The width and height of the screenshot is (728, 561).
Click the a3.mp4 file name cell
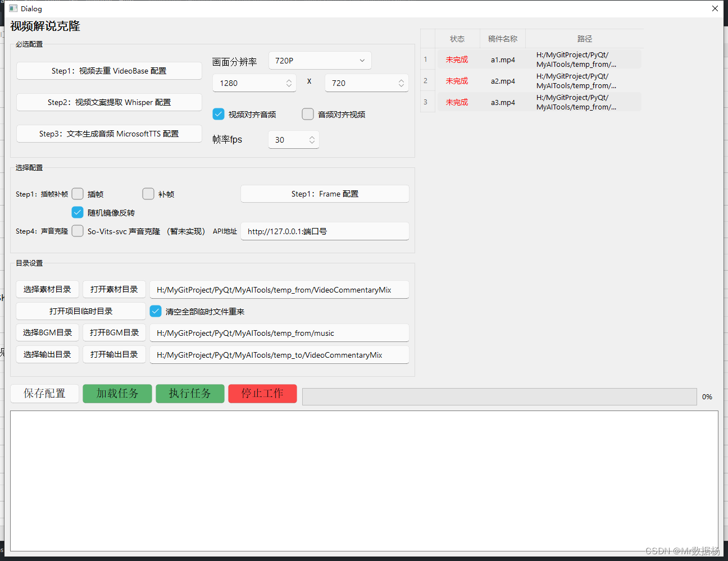point(503,102)
